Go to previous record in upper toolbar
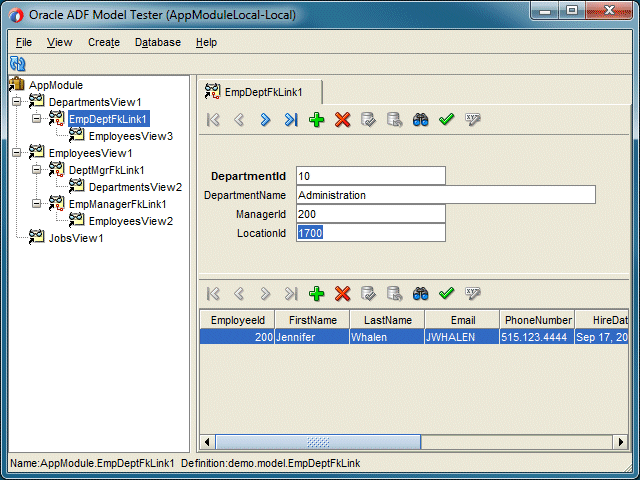This screenshot has width=640, height=480. 240,120
